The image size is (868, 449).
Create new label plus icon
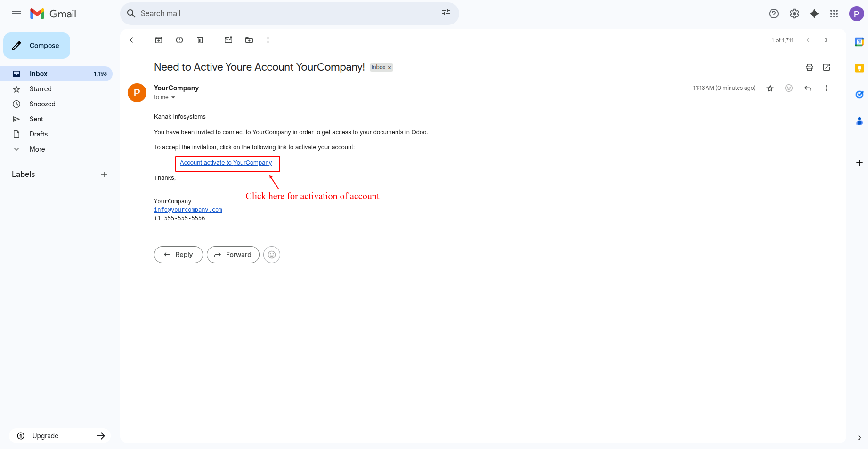pyautogui.click(x=104, y=175)
